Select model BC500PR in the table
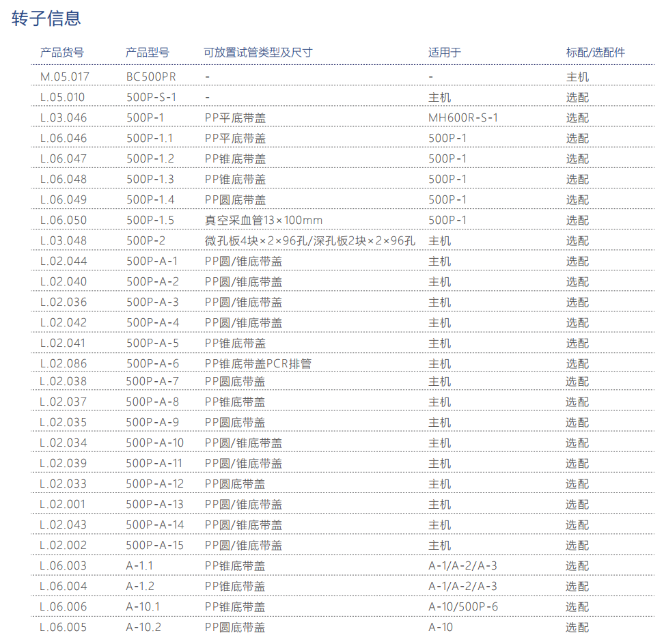Image resolution: width=664 pixels, height=644 pixels. pyautogui.click(x=151, y=77)
